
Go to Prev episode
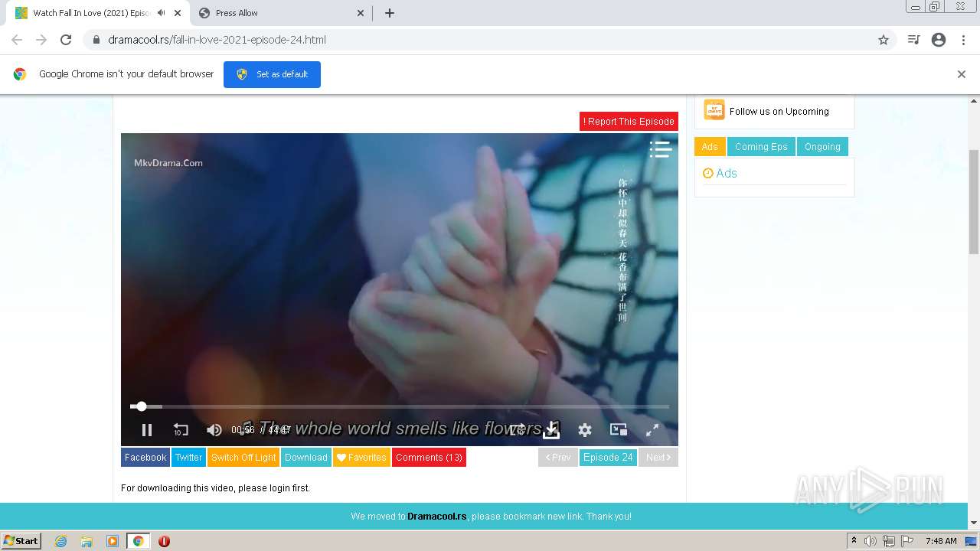pyautogui.click(x=558, y=458)
